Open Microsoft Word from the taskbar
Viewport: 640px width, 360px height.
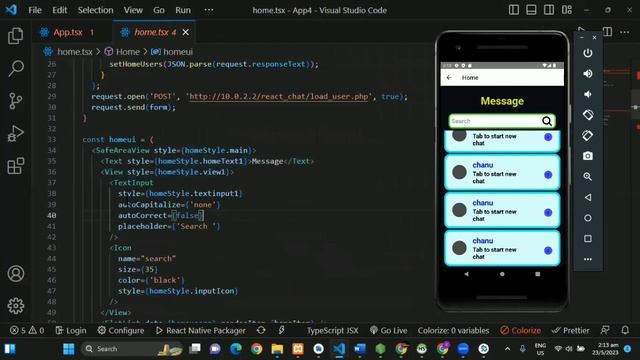pos(360,349)
